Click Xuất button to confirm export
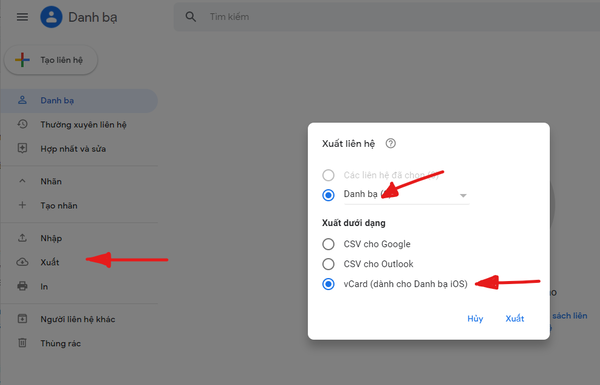The width and height of the screenshot is (600, 385). pyautogui.click(x=515, y=318)
